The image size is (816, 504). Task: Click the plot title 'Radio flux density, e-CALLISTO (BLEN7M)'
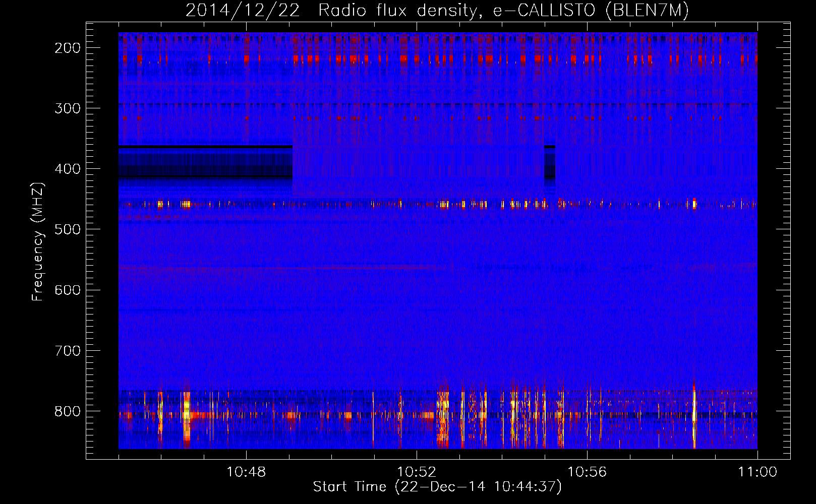503,11
